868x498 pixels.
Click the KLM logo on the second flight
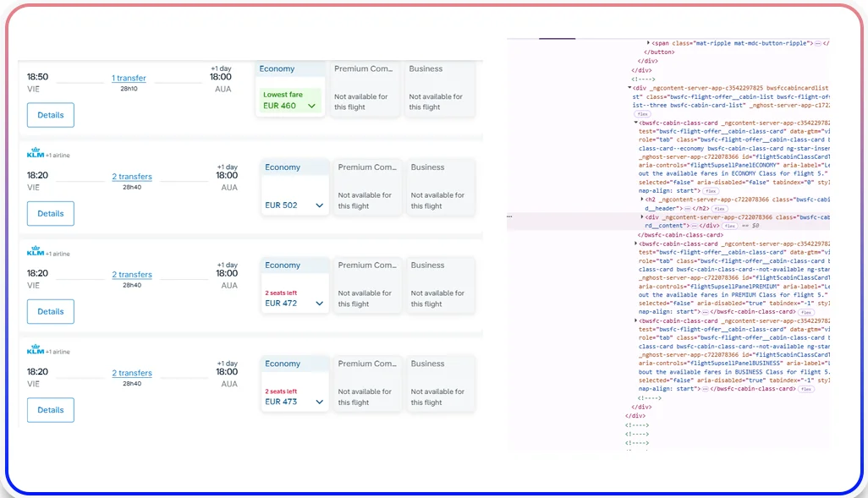pyautogui.click(x=36, y=153)
